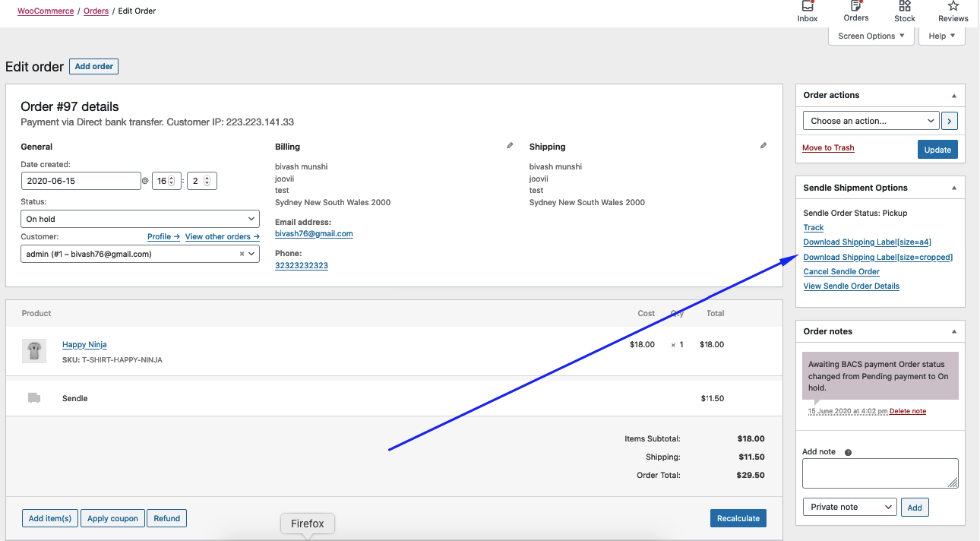The image size is (980, 541).
Task: Click the help icon beside Add note
Action: [x=848, y=452]
